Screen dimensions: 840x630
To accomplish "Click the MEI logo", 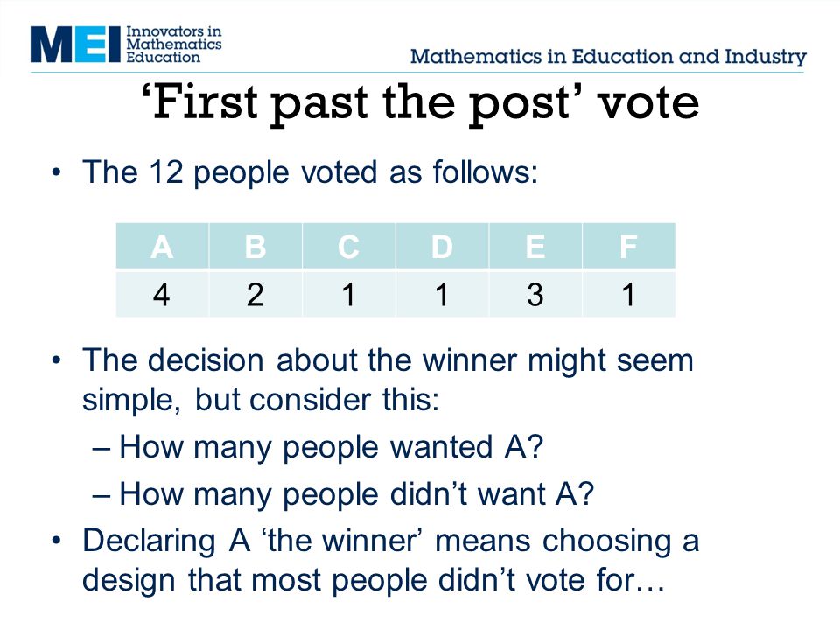I will [x=75, y=45].
